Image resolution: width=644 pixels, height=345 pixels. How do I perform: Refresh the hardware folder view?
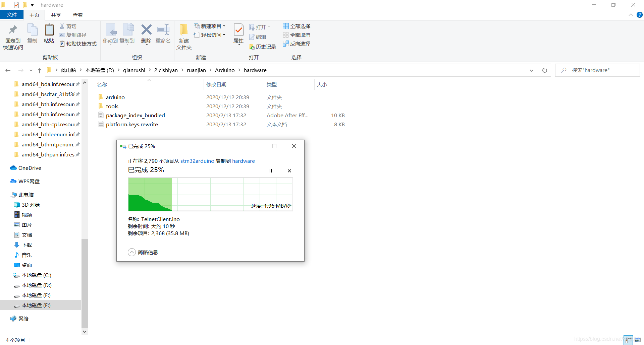(x=545, y=70)
